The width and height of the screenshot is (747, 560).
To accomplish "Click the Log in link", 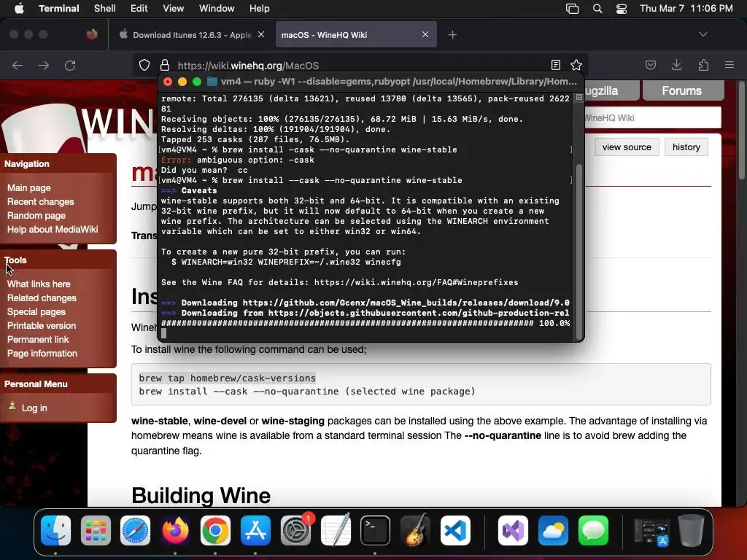I will click(x=34, y=408).
